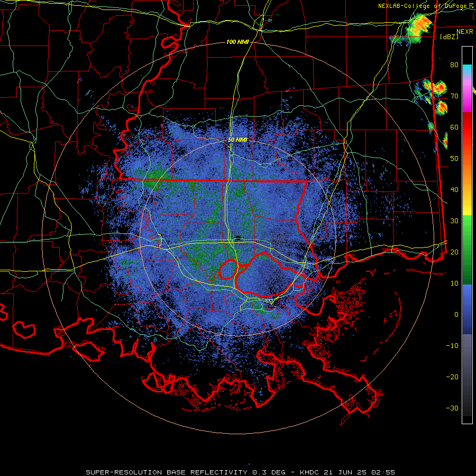Viewport: 476px width, 476px height.
Task: Pick the cyan segment atop the color bar
Action: (467, 69)
